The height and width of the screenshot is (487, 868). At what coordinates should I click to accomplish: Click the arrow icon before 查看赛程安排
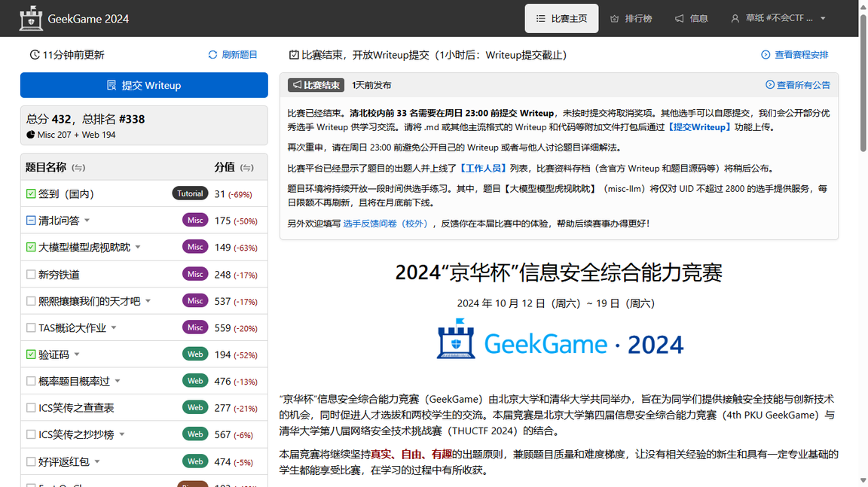pos(766,55)
